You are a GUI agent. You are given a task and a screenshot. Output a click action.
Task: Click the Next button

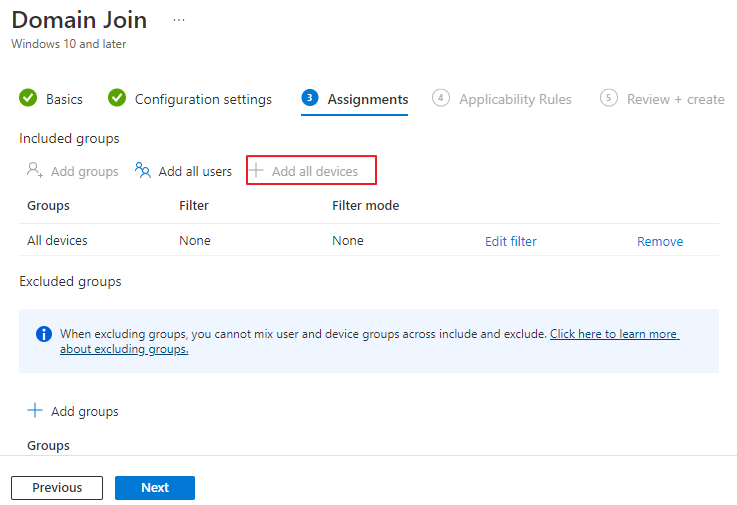tap(155, 488)
